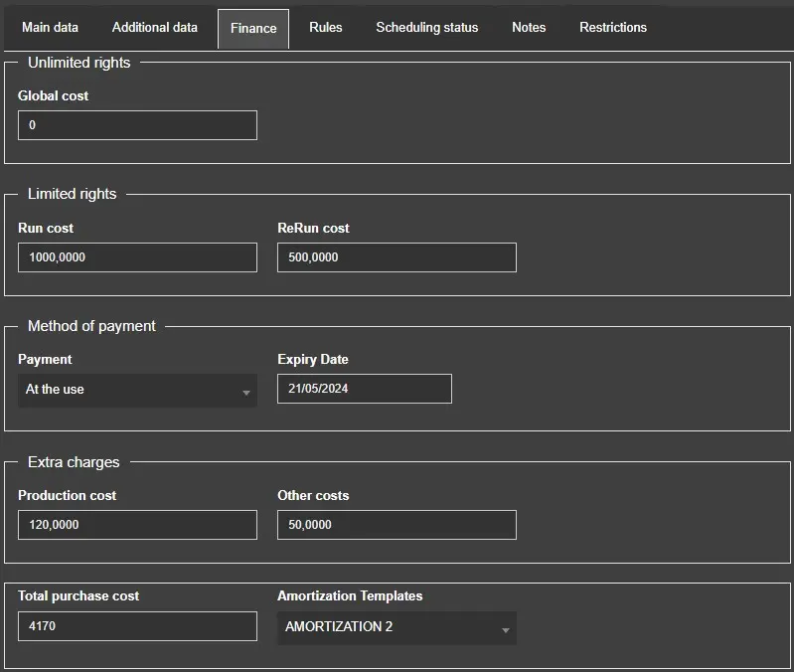Select the Production cost input field
Image resolution: width=794 pixels, height=672 pixels.
click(x=137, y=525)
